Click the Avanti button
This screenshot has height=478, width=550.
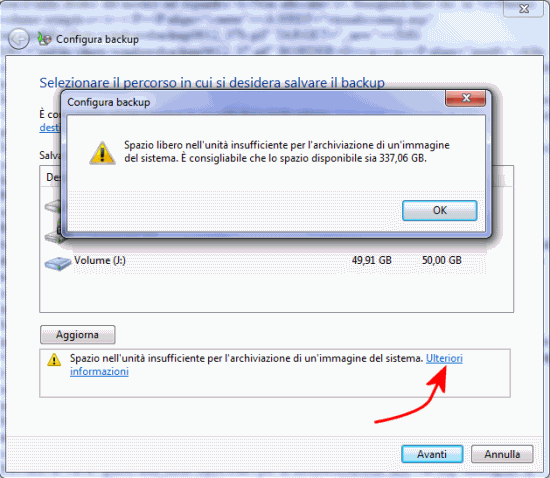click(x=432, y=454)
